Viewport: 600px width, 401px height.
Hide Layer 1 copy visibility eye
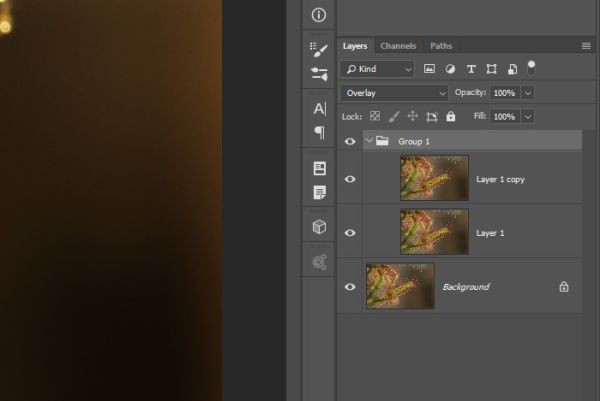coord(350,179)
